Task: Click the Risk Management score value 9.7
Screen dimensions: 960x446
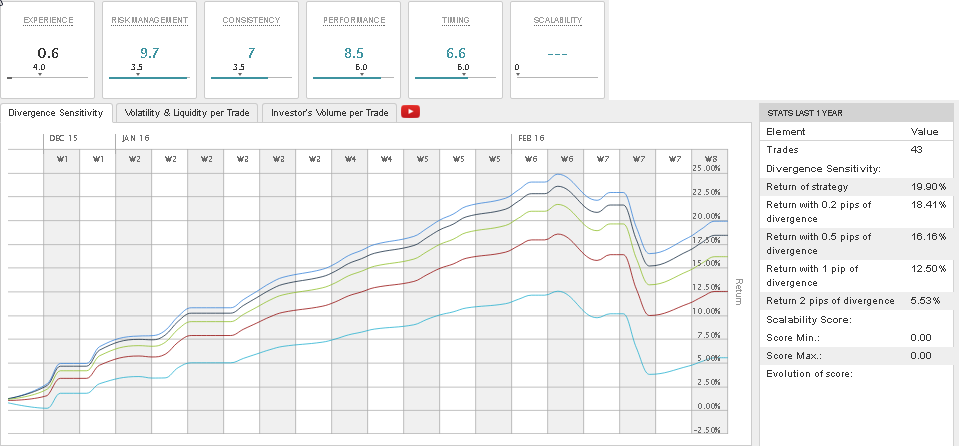Action: tap(150, 52)
